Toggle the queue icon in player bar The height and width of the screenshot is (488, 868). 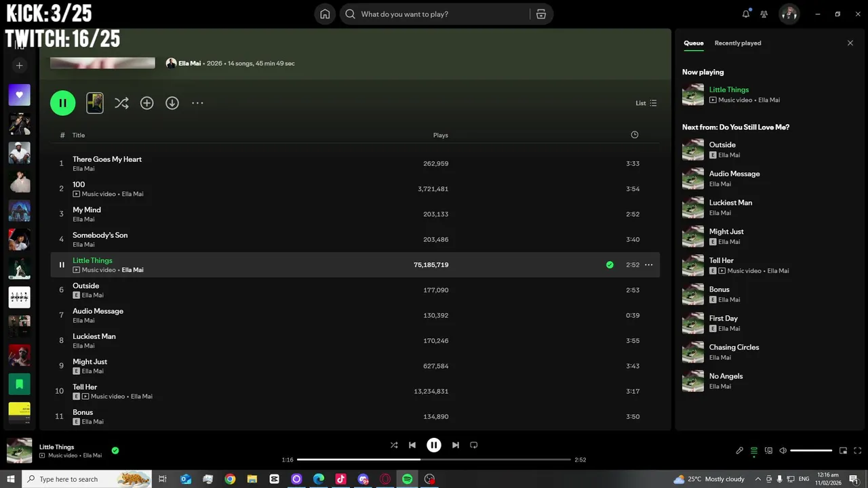point(754,451)
